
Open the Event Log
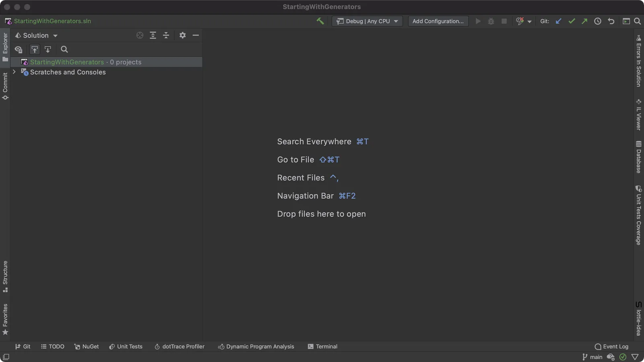611,346
